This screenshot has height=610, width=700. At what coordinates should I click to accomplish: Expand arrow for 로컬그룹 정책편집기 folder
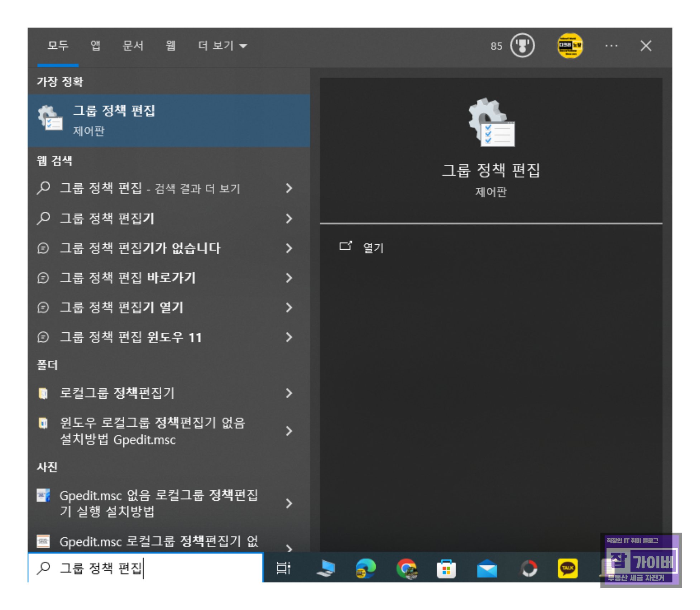289,393
